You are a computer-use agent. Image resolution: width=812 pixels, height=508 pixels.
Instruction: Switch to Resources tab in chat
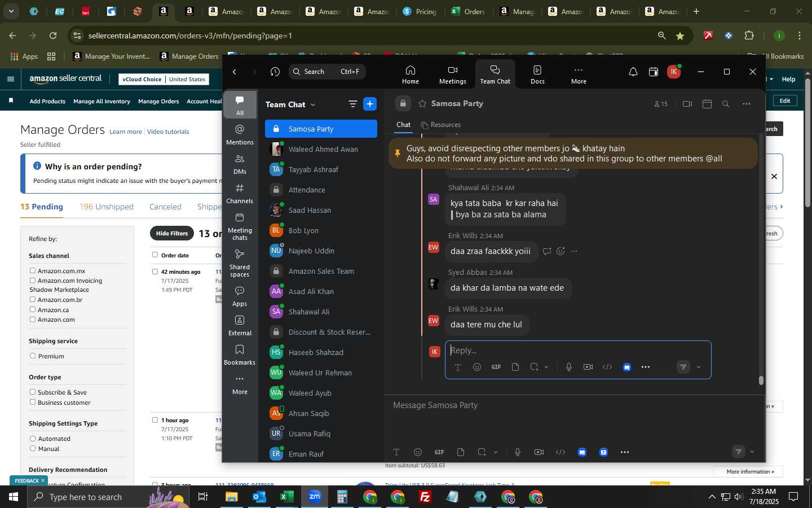[441, 125]
